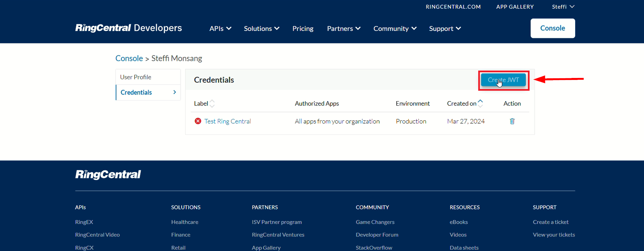This screenshot has height=251, width=644.
Task: Click the chevron arrow next to Credentials
Action: pyautogui.click(x=175, y=92)
